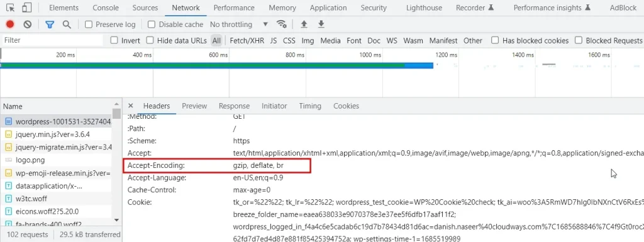The height and width of the screenshot is (242, 644).
Task: Filter requests by Img
Action: pos(308,40)
